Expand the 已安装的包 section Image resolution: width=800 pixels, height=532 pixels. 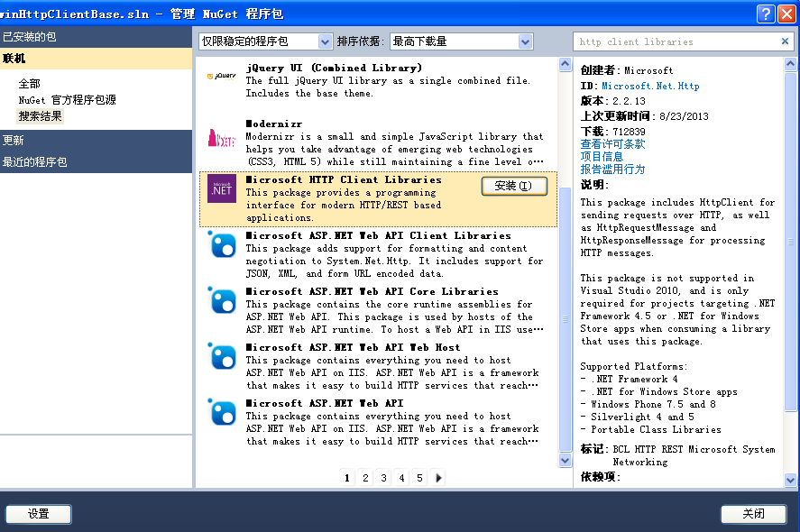[x=96, y=37]
